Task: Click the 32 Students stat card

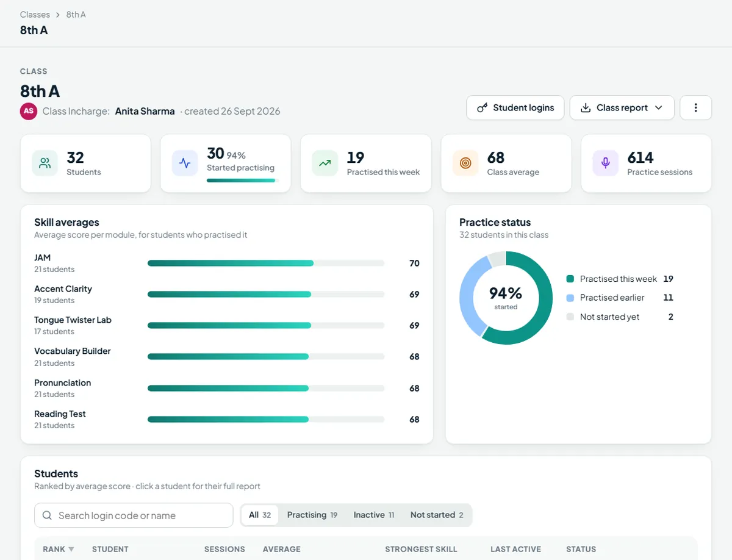Action: pos(85,163)
